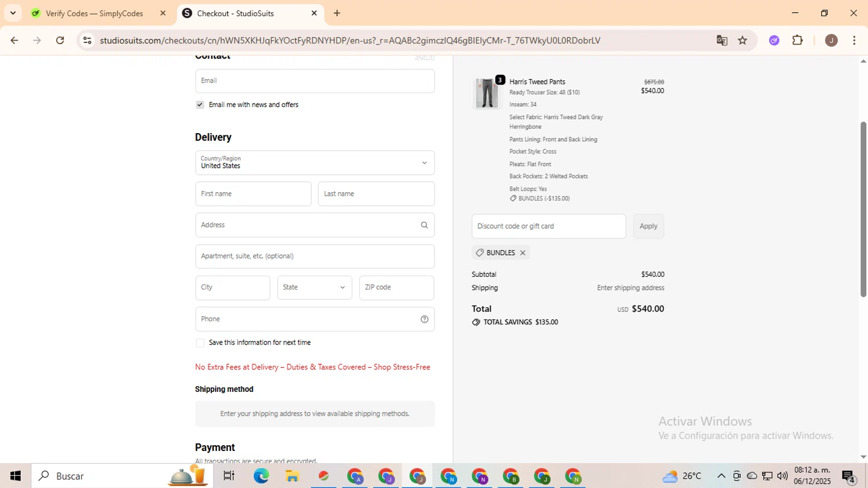
Task: Click the translate page icon
Action: coord(722,41)
